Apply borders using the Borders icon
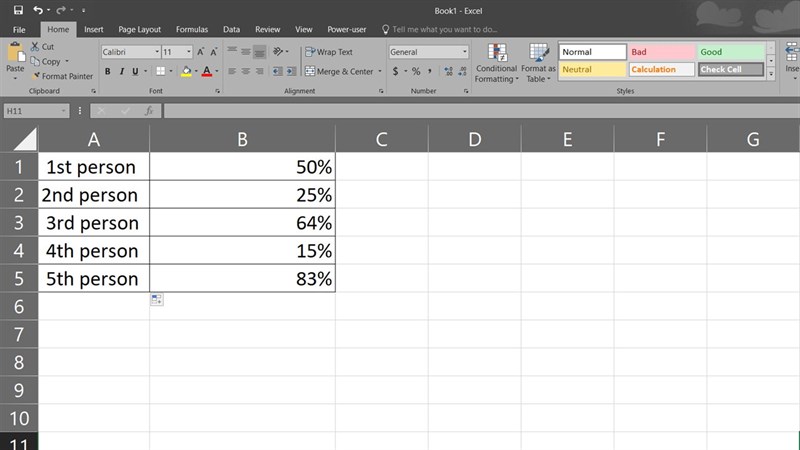 [161, 71]
